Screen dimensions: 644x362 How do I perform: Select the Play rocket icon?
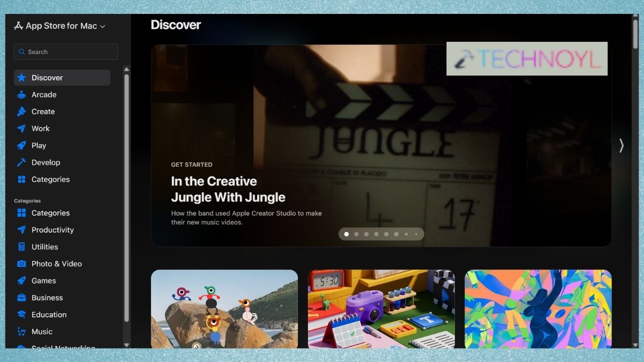21,145
